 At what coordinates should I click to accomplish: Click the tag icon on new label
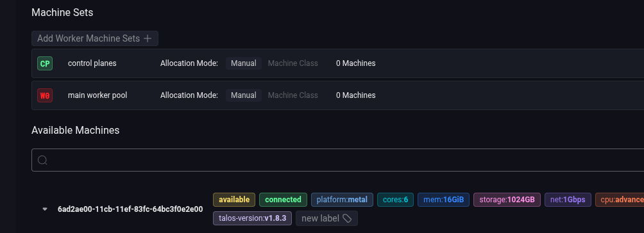coord(347,219)
